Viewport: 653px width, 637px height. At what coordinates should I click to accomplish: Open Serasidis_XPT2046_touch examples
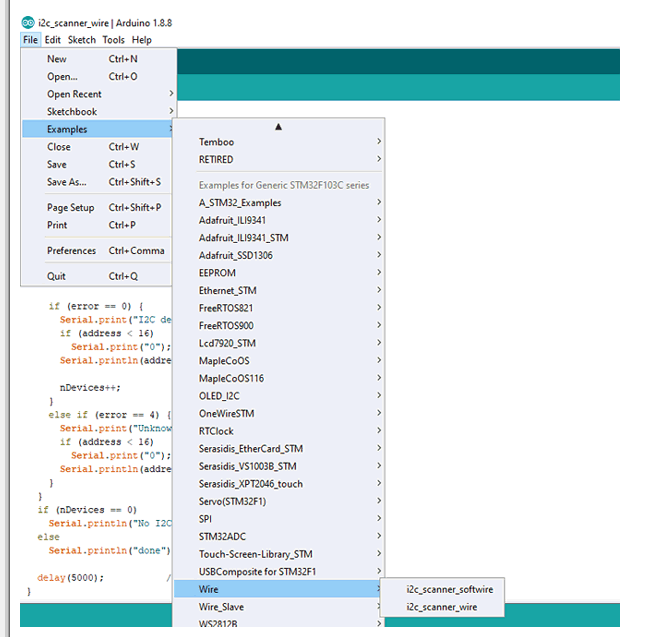278,484
